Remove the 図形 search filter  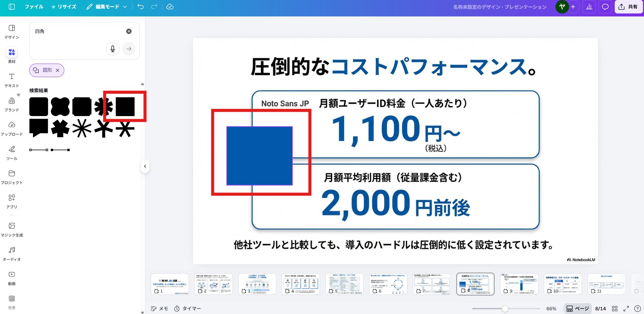(x=58, y=70)
